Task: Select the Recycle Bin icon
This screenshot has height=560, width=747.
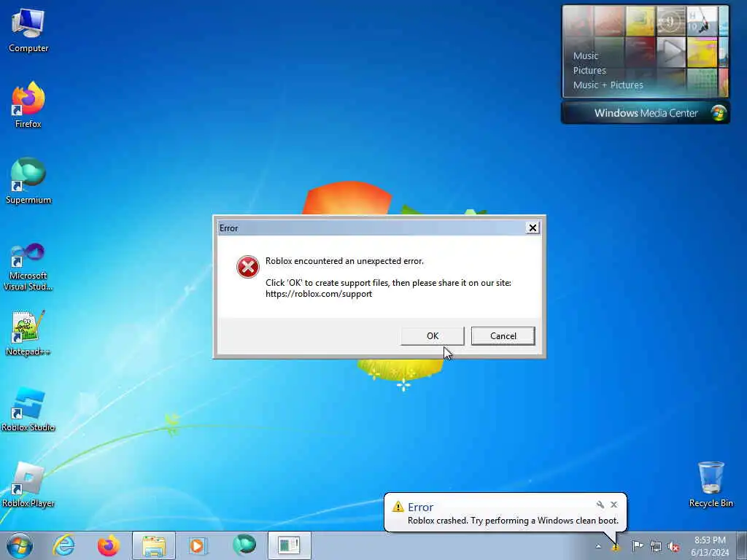Action: point(711,484)
